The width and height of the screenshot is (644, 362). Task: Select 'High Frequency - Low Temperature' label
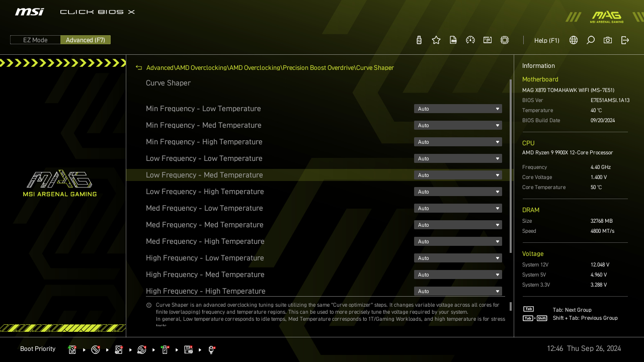coord(205,258)
